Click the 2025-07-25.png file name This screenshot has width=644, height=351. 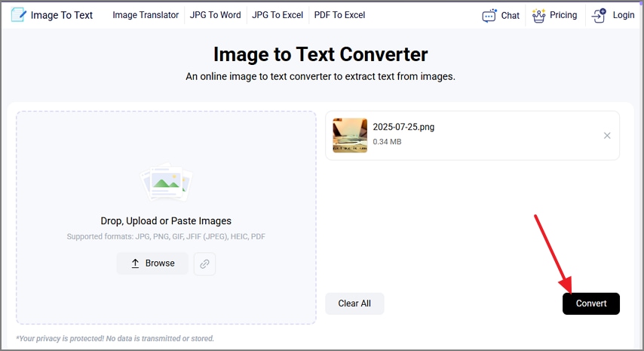403,127
